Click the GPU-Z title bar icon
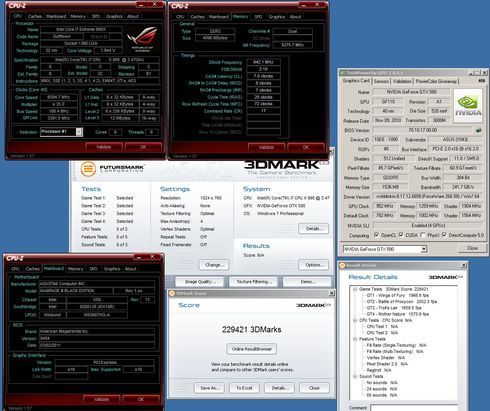The width and height of the screenshot is (490, 411). (x=343, y=73)
